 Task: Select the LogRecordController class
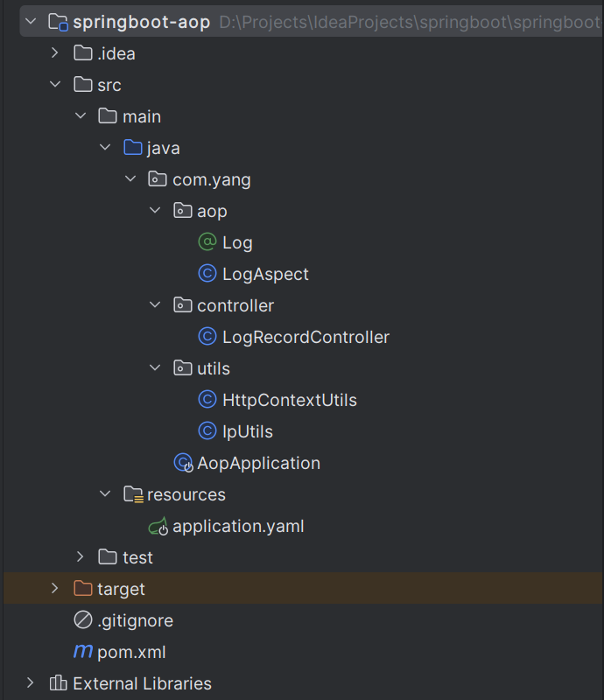pyautogui.click(x=306, y=337)
